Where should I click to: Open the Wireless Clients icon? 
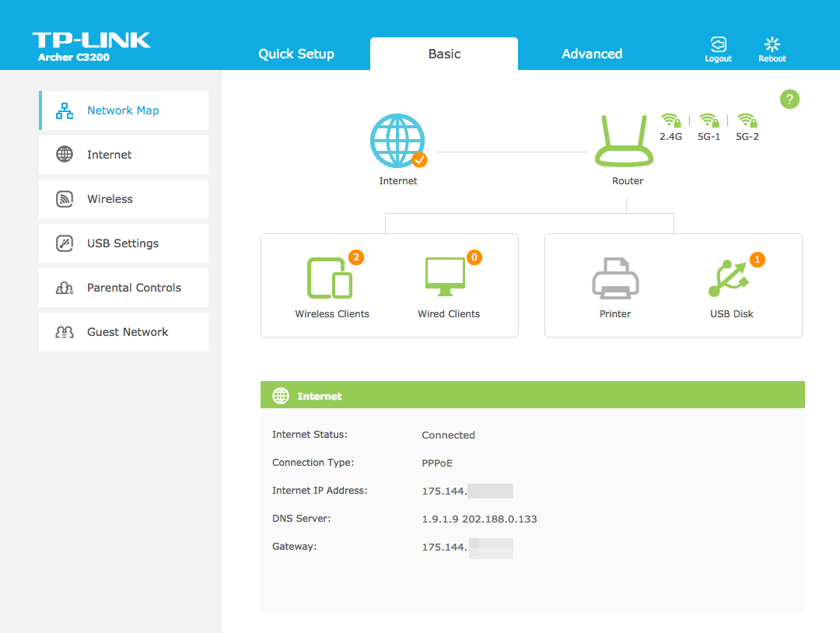tap(331, 278)
